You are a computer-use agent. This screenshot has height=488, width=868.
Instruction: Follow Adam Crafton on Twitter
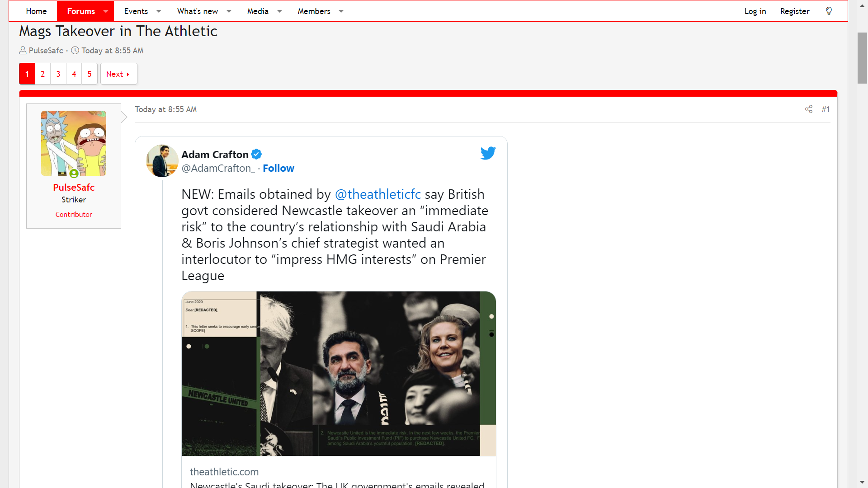coord(278,168)
